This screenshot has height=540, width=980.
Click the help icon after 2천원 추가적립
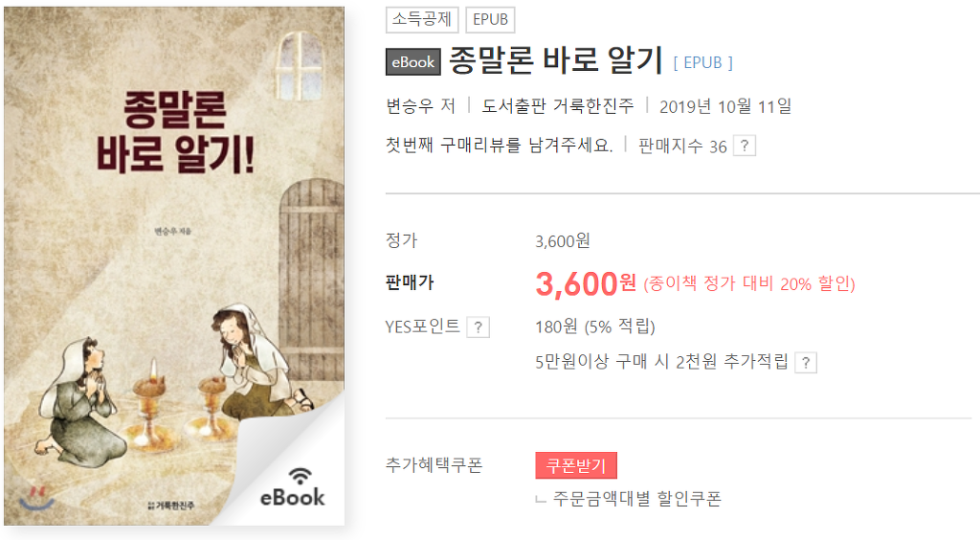click(806, 363)
